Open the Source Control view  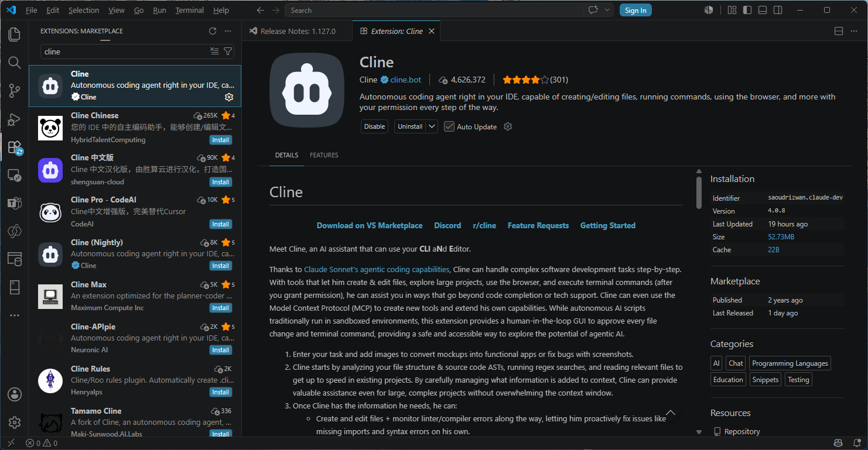(15, 90)
